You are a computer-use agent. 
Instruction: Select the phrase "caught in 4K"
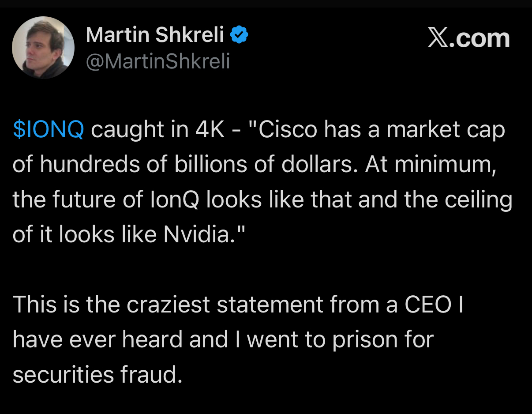click(159, 130)
